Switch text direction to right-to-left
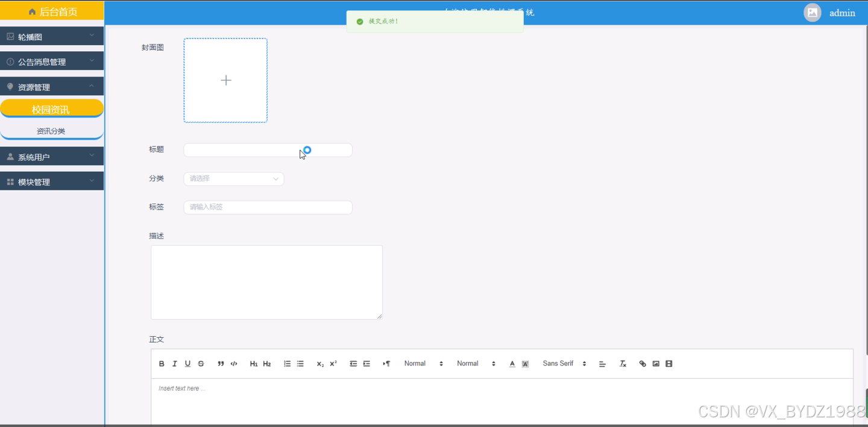 tap(386, 364)
